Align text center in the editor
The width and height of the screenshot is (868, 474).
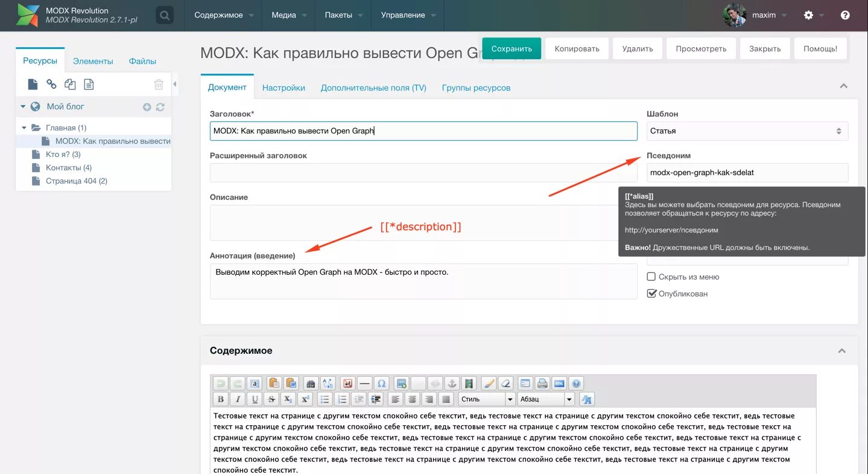pyautogui.click(x=412, y=399)
